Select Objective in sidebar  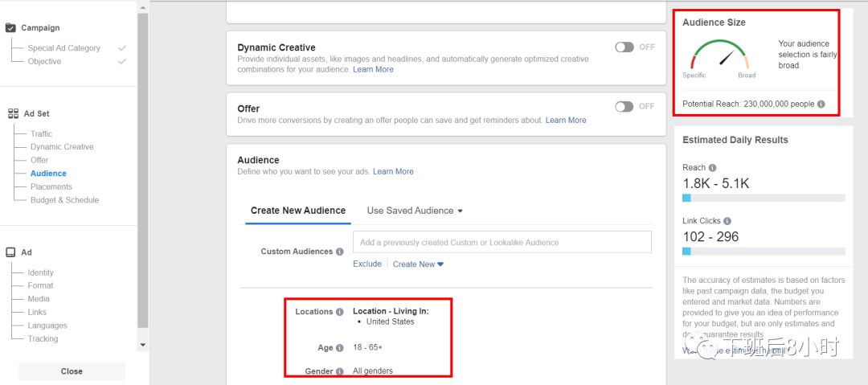pyautogui.click(x=44, y=62)
